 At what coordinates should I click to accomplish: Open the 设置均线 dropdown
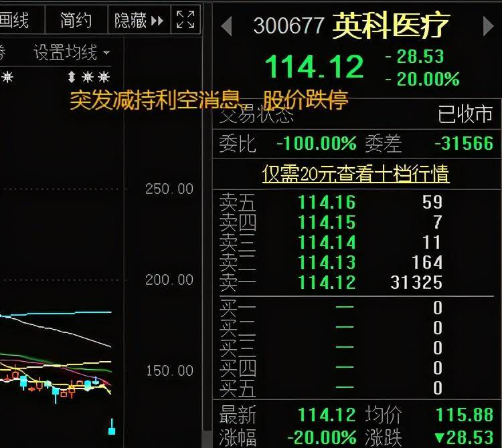[x=72, y=52]
